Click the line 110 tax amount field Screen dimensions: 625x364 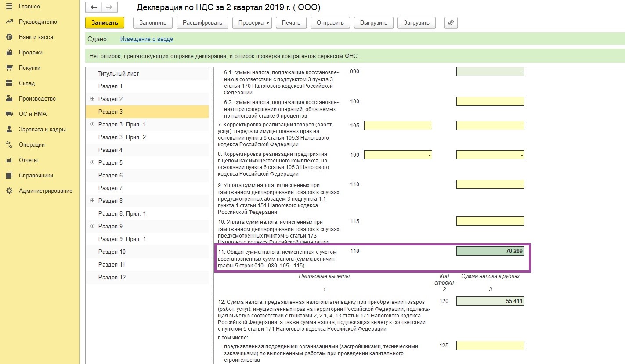[490, 184]
